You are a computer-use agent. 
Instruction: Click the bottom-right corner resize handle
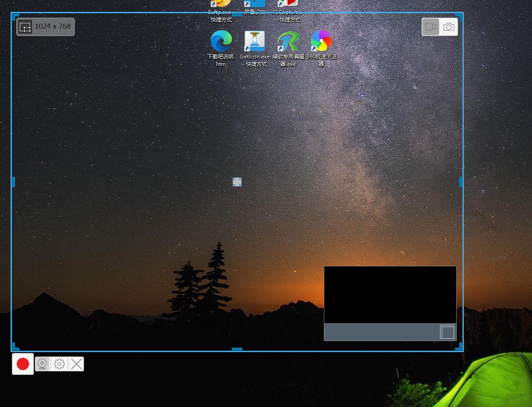(x=459, y=347)
